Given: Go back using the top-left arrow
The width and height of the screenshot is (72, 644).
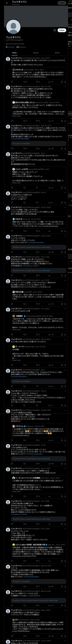Looking at the screenshot, I should 7,3.
